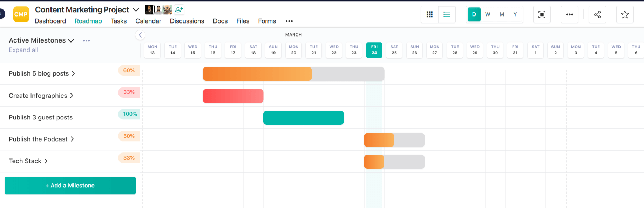Open more options in top toolbar
The height and width of the screenshot is (208, 644).
click(569, 14)
